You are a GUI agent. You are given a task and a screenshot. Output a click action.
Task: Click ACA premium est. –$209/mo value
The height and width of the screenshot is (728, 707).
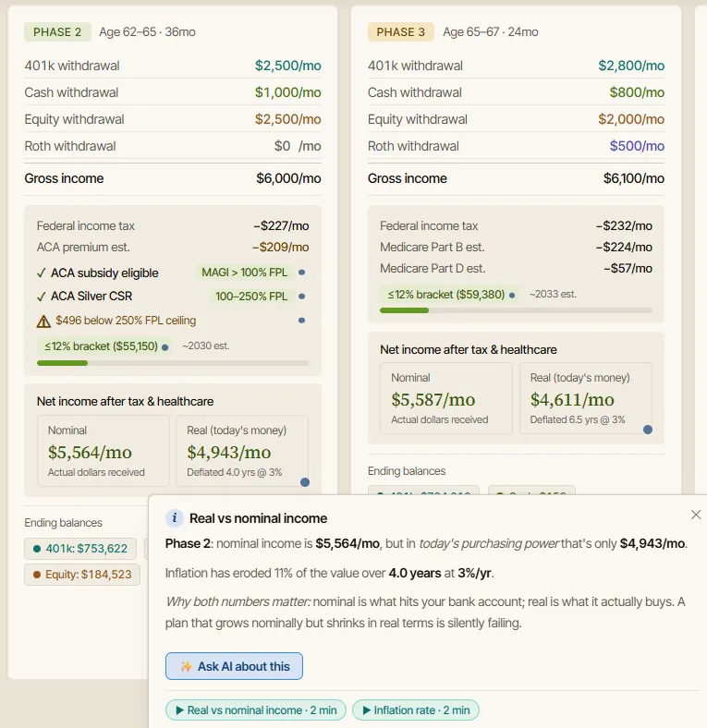tap(281, 247)
